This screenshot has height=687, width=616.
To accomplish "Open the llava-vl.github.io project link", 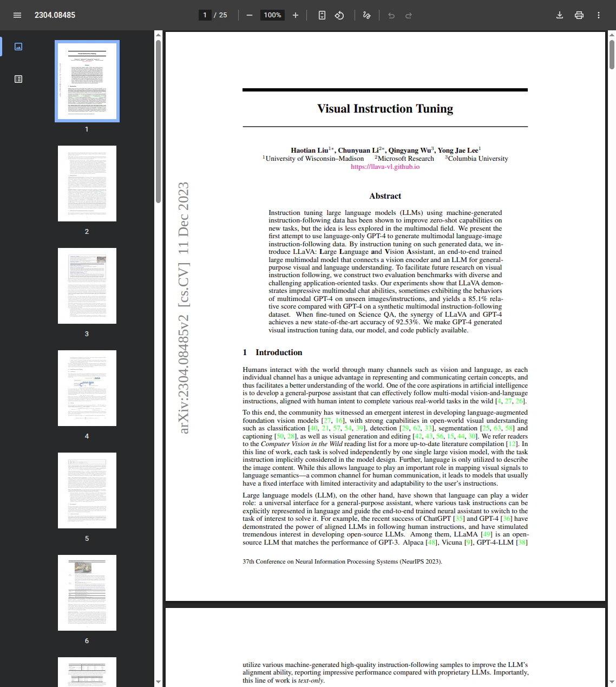I will pos(385,167).
